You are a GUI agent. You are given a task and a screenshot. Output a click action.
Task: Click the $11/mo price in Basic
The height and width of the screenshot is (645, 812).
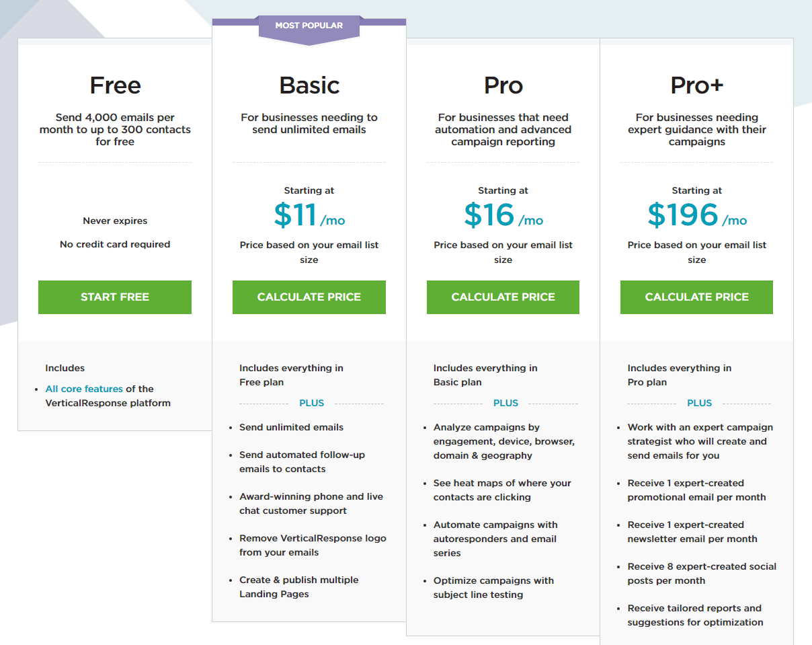point(309,215)
